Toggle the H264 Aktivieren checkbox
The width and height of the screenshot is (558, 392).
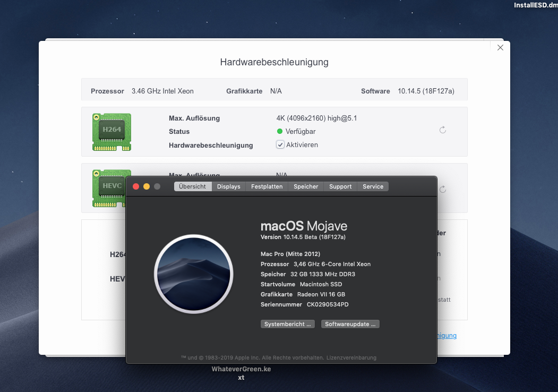point(280,144)
